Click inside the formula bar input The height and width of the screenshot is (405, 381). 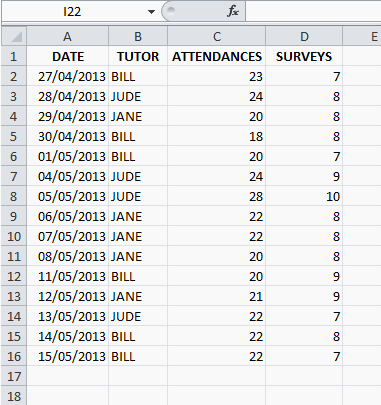tap(313, 11)
